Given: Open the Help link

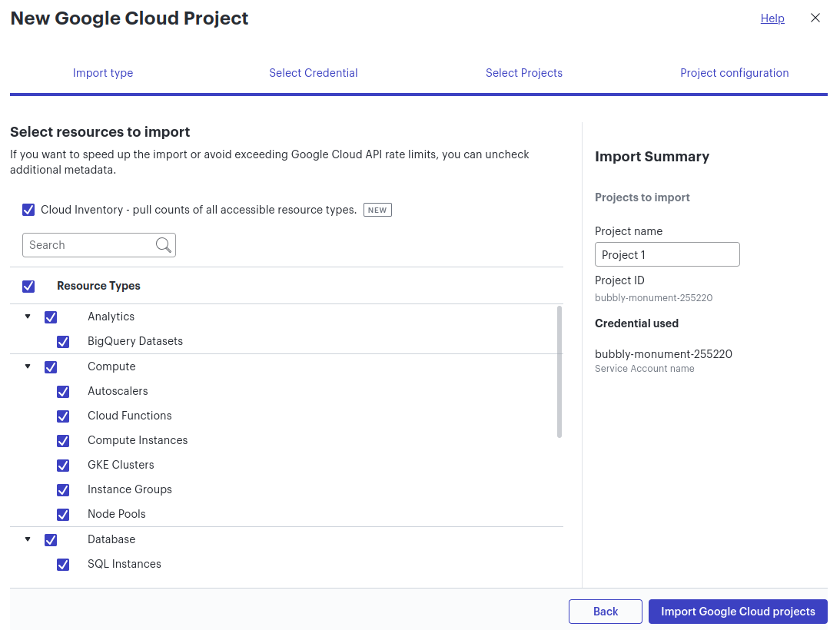Looking at the screenshot, I should (772, 18).
